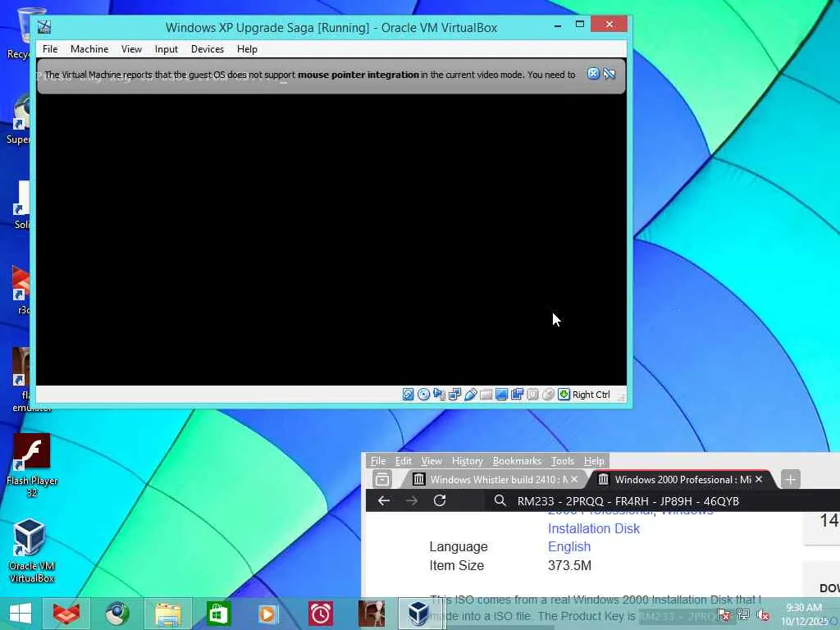Click the optical disk indicator in VirtualBox
Image resolution: width=840 pixels, height=630 pixels.
(x=423, y=395)
